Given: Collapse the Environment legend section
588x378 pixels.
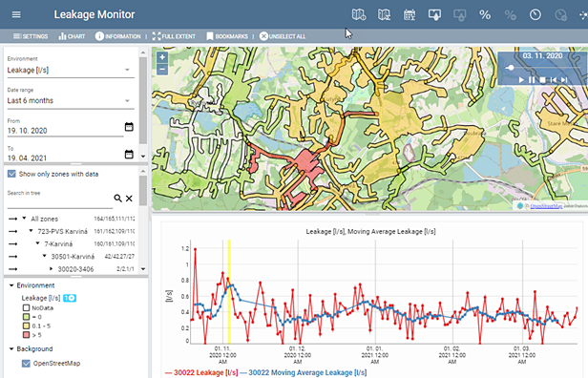Looking at the screenshot, I should (x=11, y=285).
